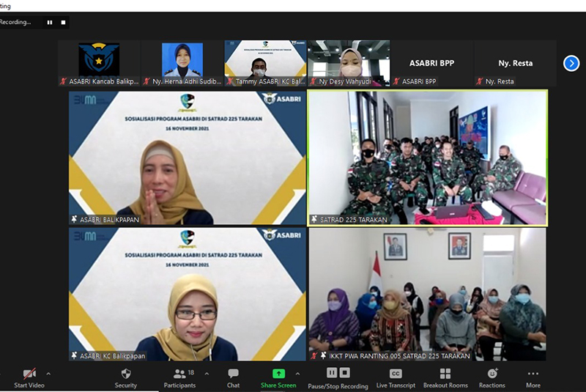
Task: Click the Participants label text
Action: click(x=179, y=385)
